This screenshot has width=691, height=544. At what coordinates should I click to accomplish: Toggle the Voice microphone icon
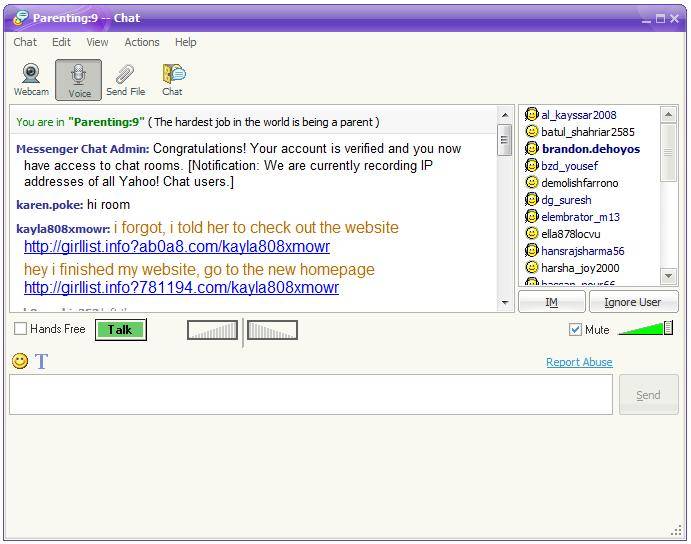pos(78,75)
